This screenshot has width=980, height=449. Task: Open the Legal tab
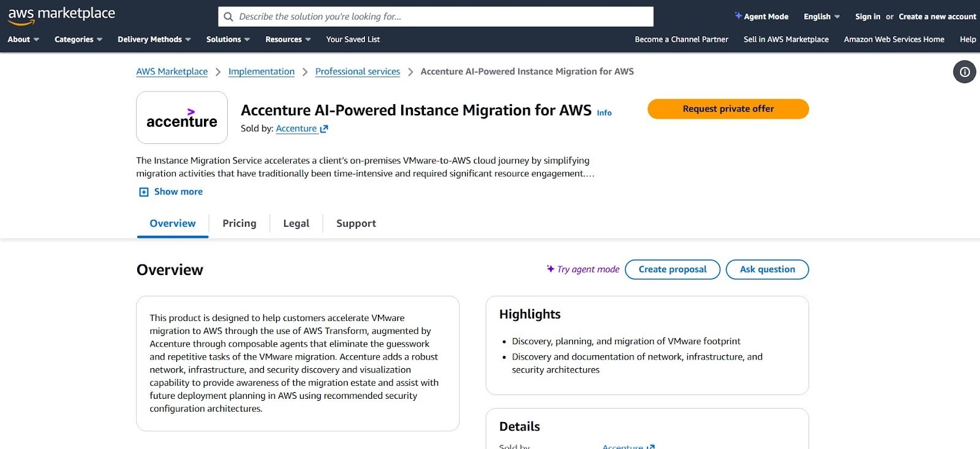(296, 224)
